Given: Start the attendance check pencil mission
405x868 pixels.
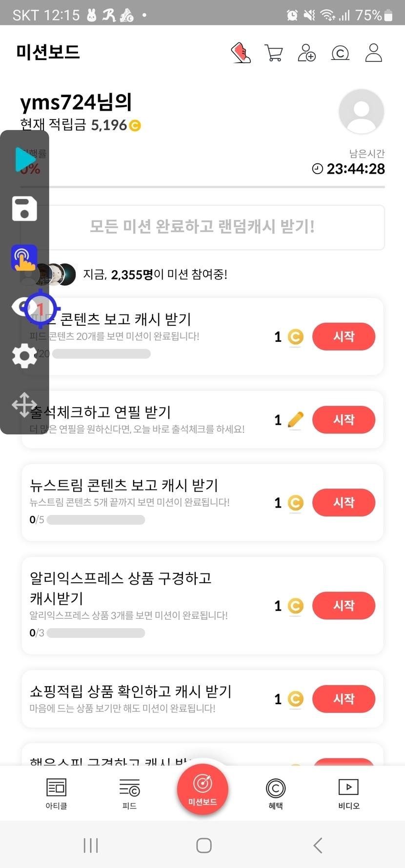Looking at the screenshot, I should click(x=344, y=420).
